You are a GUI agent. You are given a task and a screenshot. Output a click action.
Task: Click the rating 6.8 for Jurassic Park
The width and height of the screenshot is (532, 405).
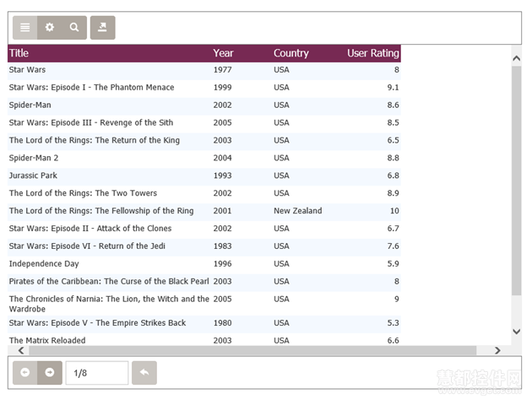pyautogui.click(x=394, y=175)
